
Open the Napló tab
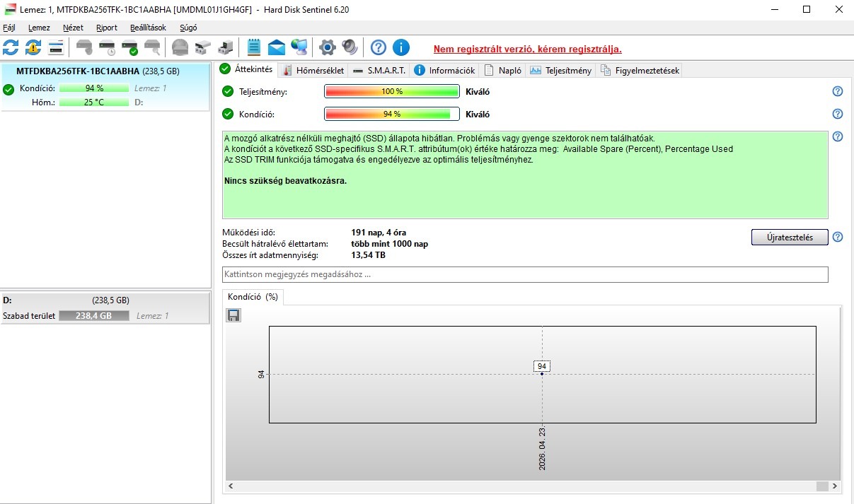[x=502, y=71]
